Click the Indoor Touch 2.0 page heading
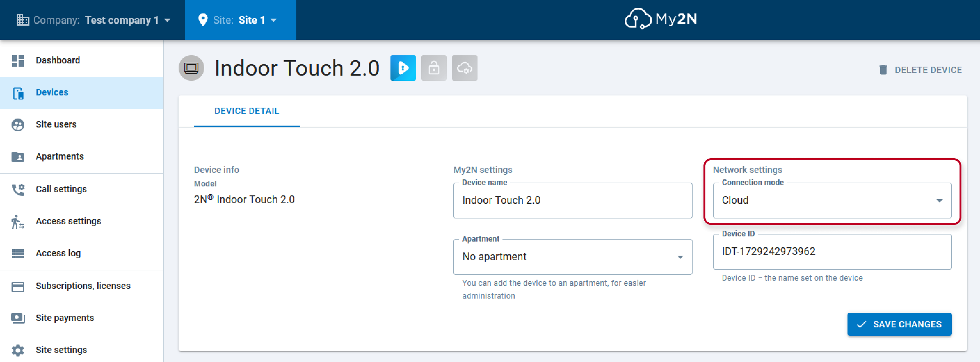 297,68
